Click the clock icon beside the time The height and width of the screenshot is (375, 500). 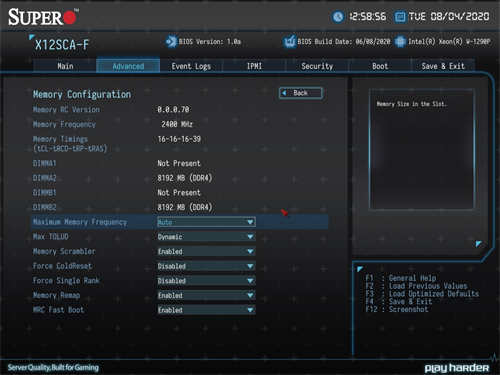[338, 17]
